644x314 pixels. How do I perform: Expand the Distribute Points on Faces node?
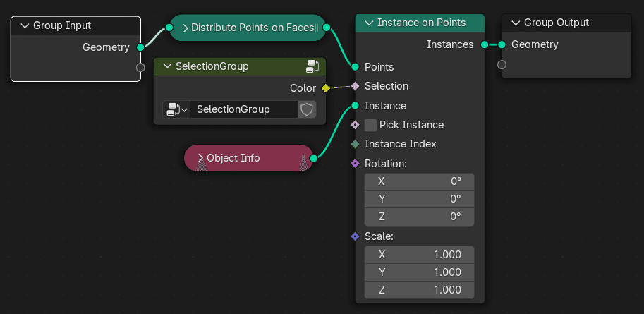[186, 28]
